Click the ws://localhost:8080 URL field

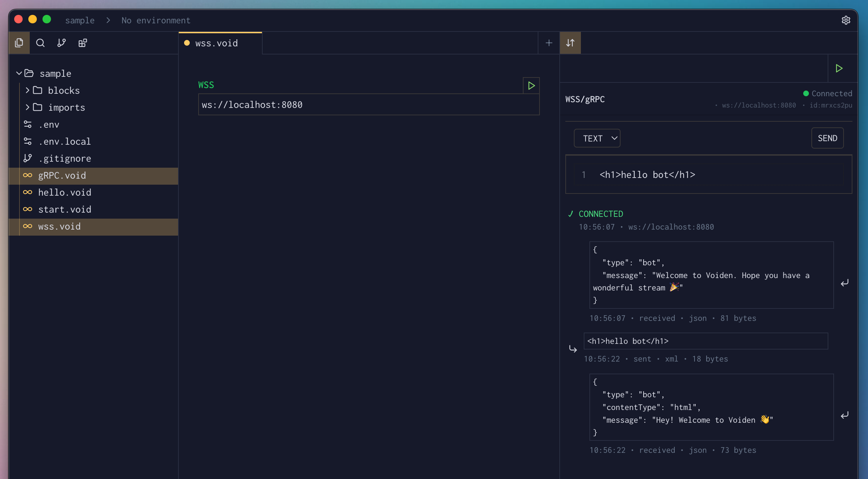(368, 104)
